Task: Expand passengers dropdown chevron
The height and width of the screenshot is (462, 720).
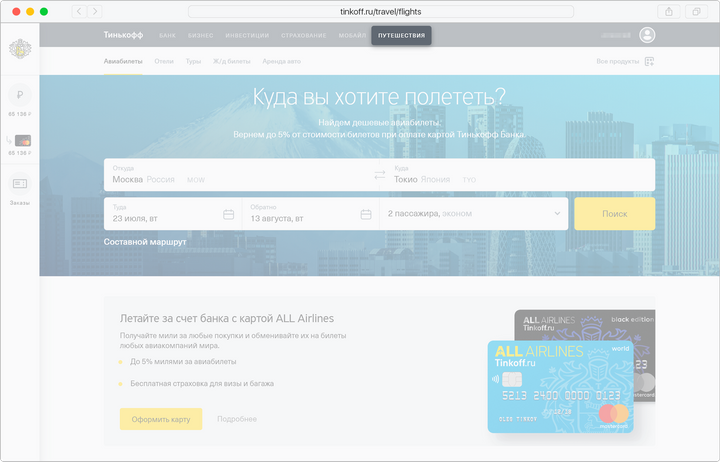Action: (557, 214)
